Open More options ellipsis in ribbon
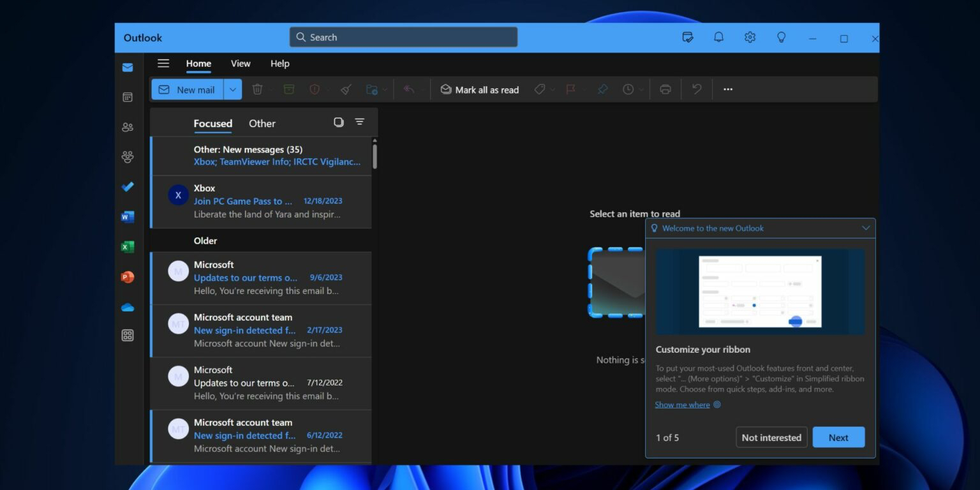The width and height of the screenshot is (980, 490). [x=728, y=90]
